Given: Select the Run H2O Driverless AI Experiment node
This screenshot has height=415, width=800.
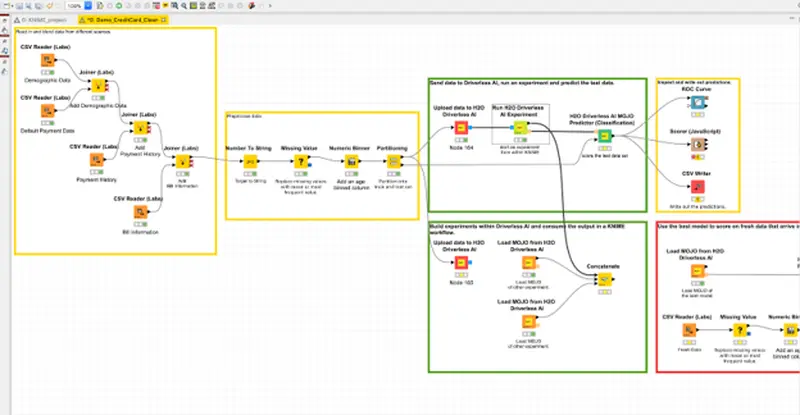Looking at the screenshot, I should 520,128.
